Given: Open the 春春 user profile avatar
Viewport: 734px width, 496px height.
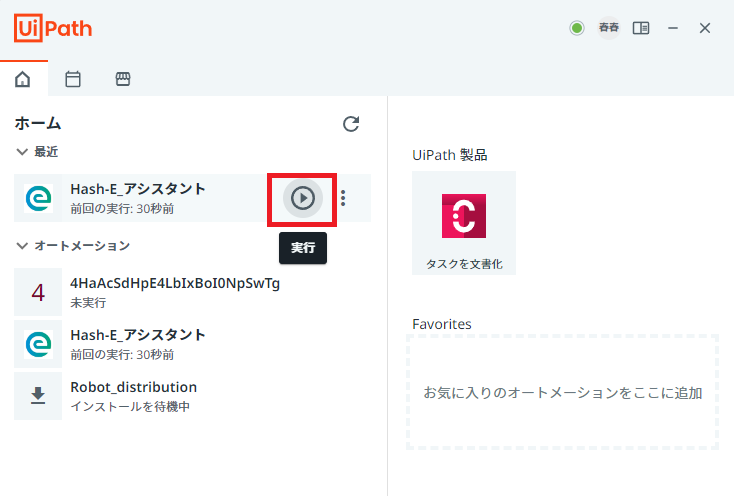Looking at the screenshot, I should tap(609, 28).
